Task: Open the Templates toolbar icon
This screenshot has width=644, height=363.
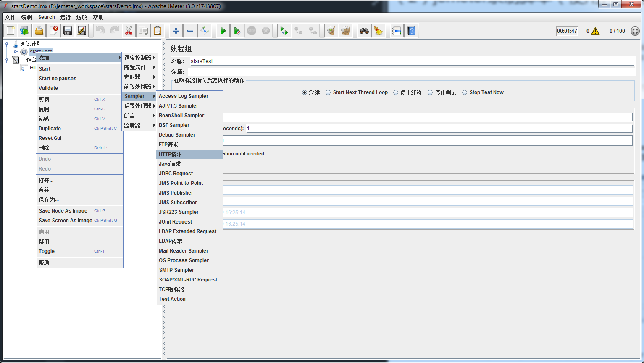Action: click(x=25, y=31)
